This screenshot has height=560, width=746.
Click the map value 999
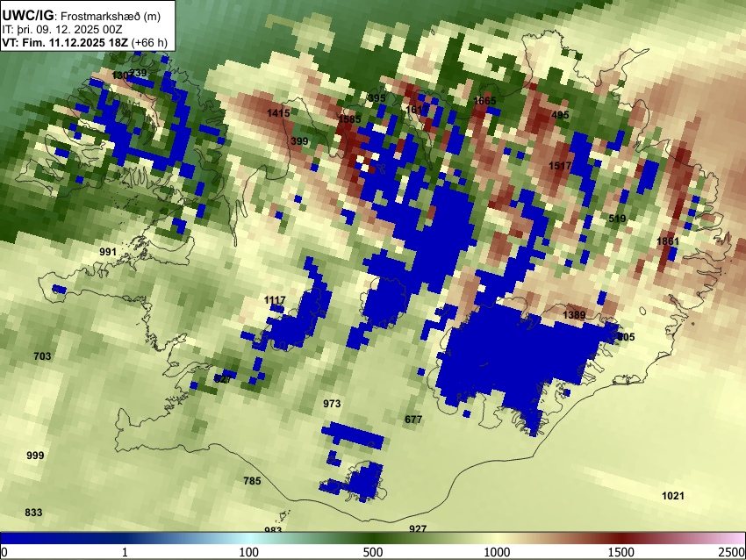pyautogui.click(x=35, y=456)
